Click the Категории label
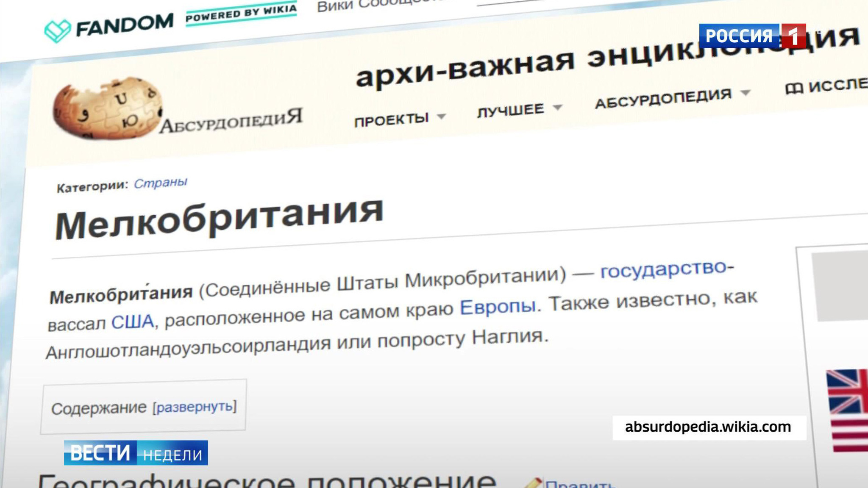This screenshot has height=488, width=868. coord(92,187)
